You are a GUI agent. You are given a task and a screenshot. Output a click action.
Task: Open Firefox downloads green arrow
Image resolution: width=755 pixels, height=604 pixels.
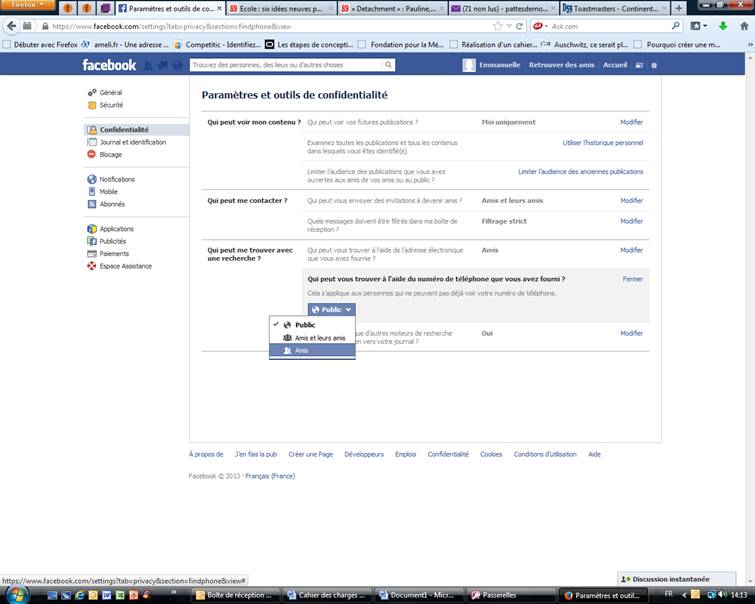point(723,26)
